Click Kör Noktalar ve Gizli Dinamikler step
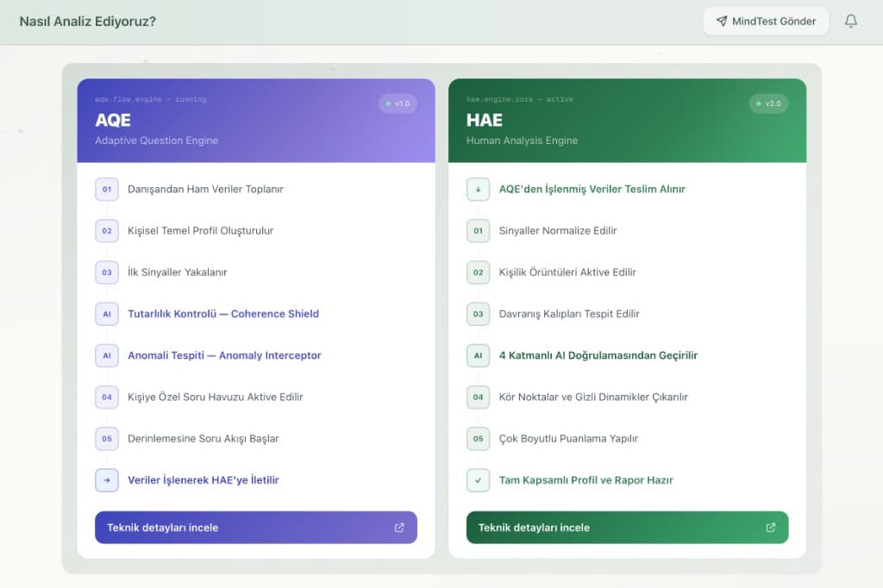 point(592,397)
